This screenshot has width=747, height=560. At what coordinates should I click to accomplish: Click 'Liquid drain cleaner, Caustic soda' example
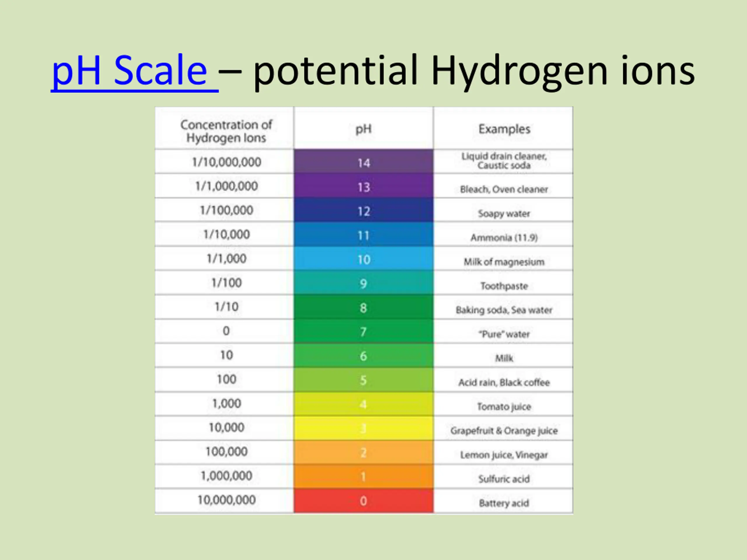click(504, 161)
